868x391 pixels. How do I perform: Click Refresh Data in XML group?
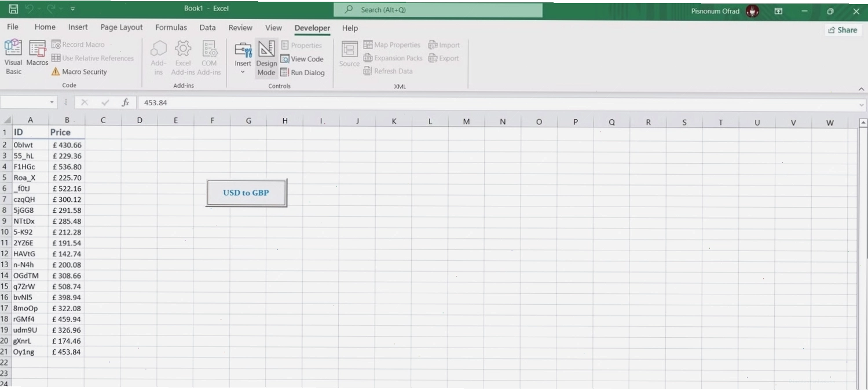[x=388, y=71]
